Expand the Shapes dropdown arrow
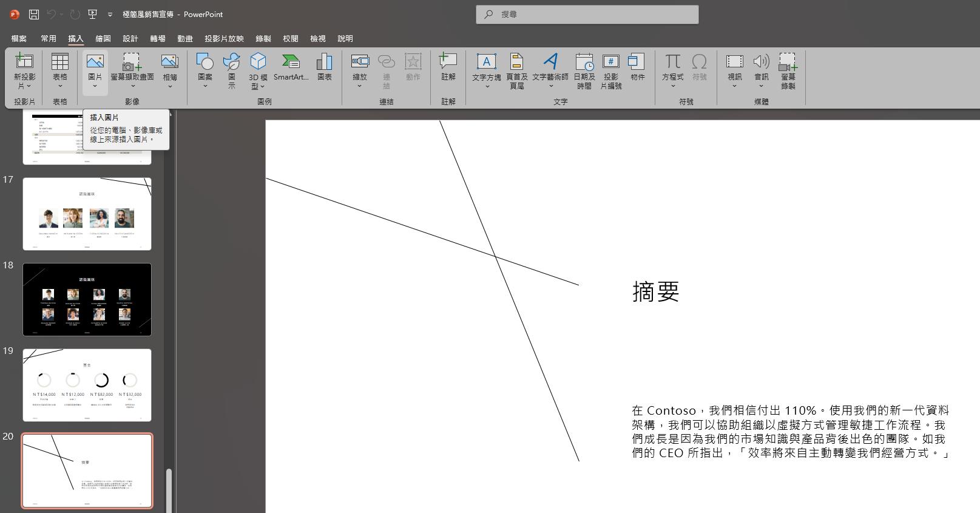The height and width of the screenshot is (513, 980). (x=205, y=86)
